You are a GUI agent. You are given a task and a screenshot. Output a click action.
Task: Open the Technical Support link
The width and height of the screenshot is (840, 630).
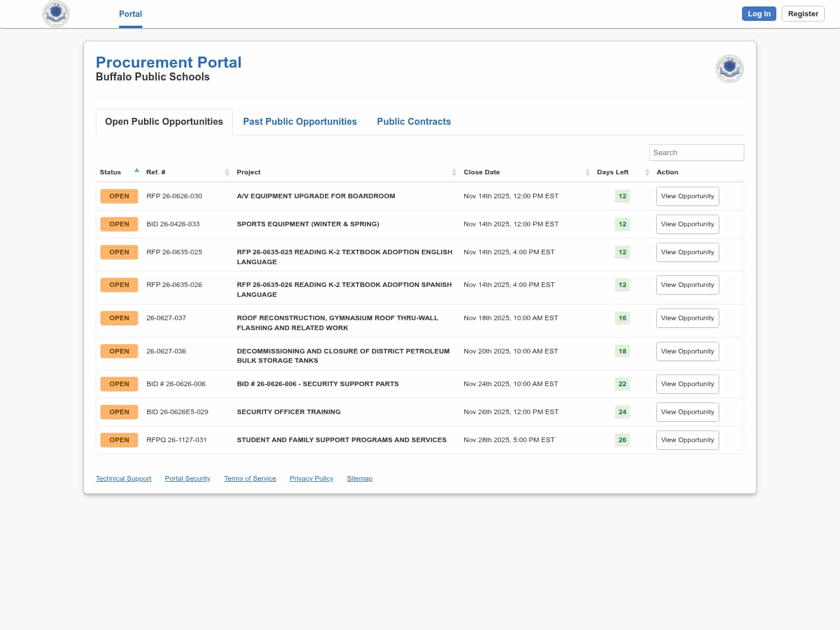pyautogui.click(x=123, y=478)
